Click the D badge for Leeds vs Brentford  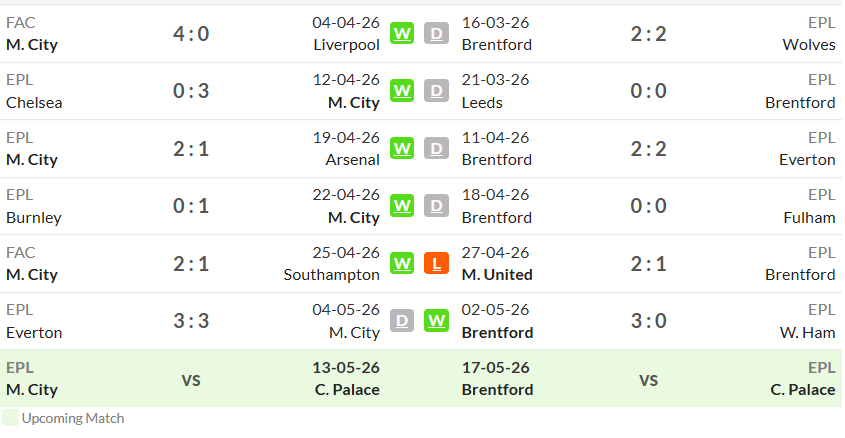[437, 91]
